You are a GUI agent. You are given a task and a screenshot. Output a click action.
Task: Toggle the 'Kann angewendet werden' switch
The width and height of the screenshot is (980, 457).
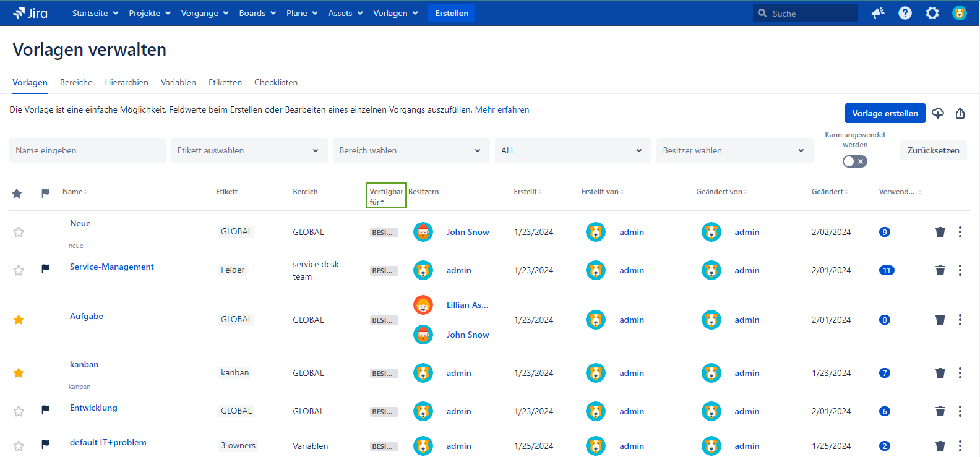click(x=854, y=161)
